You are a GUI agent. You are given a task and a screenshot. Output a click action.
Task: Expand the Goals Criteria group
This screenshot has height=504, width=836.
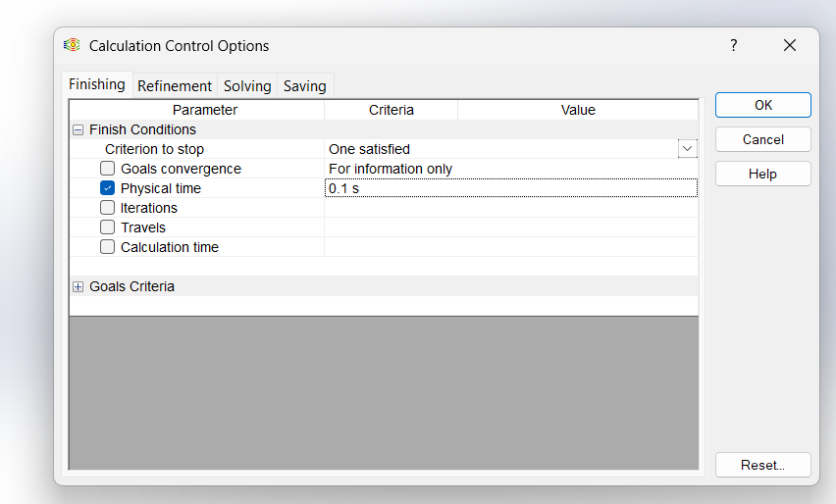point(78,286)
